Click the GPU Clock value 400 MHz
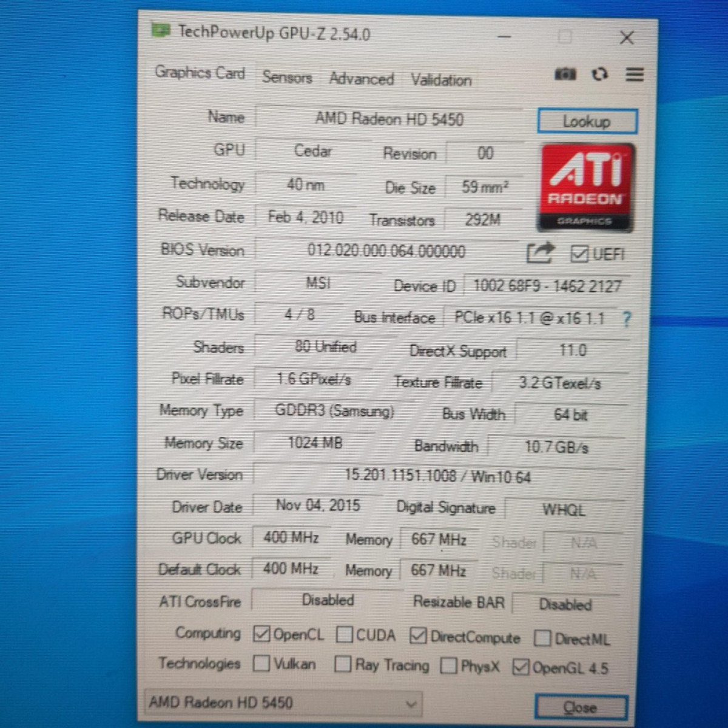This screenshot has width=728, height=728. (291, 538)
